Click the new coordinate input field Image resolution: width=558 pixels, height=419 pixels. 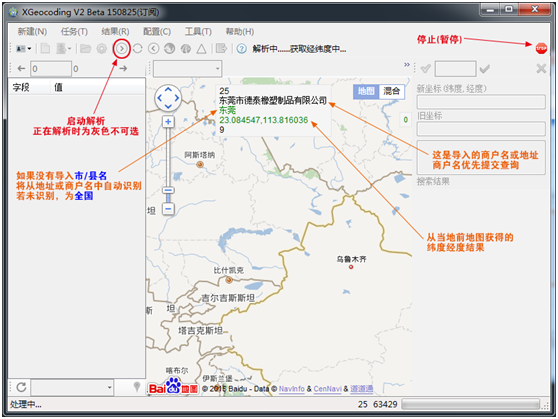point(481,102)
